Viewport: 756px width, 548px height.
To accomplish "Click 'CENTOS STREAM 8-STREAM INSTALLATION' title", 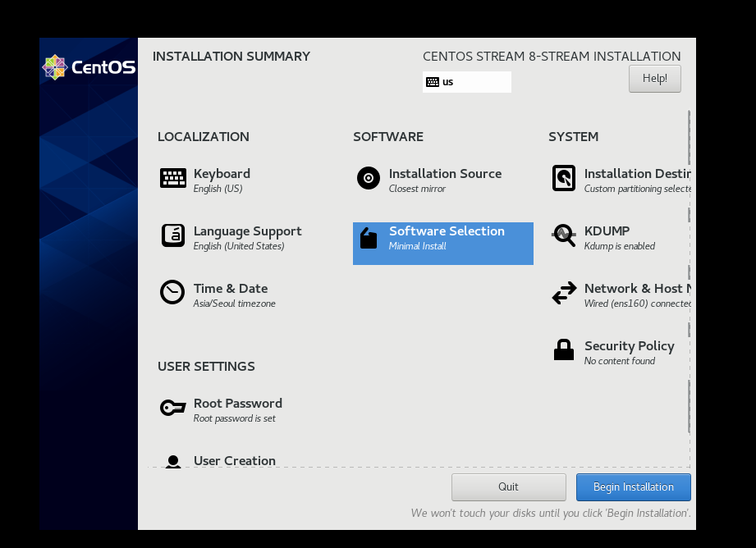I will pos(552,57).
